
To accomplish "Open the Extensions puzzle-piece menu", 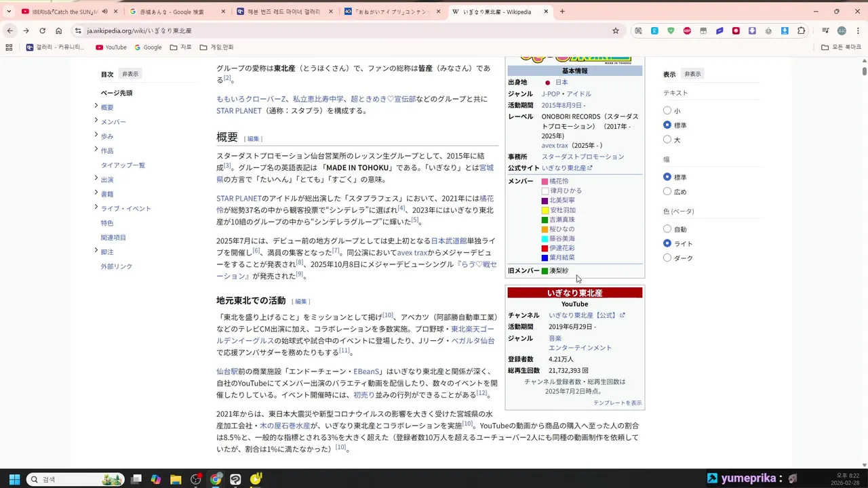I will (x=802, y=30).
